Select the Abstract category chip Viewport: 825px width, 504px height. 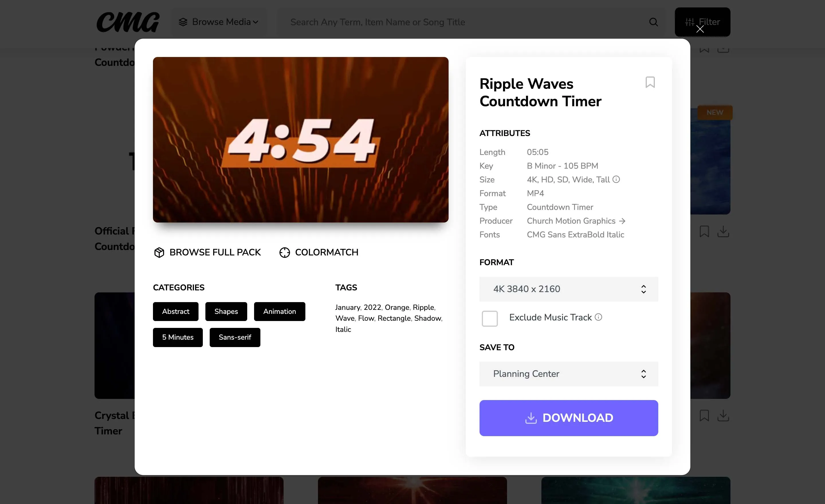coord(175,311)
